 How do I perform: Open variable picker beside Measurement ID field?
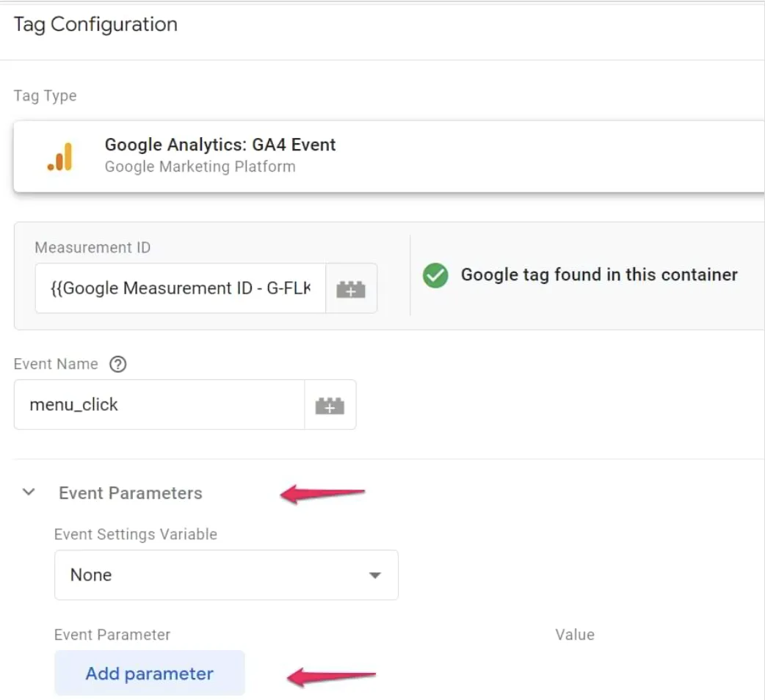pos(351,288)
